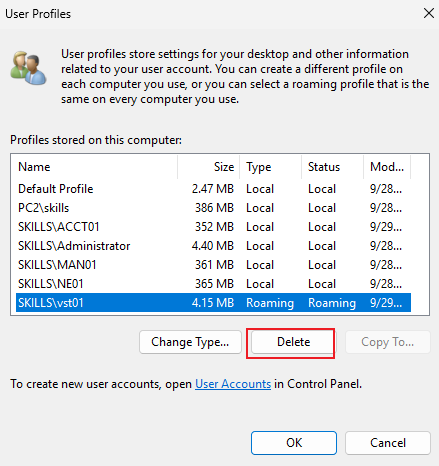Close the User Profiles dialog

click(428, 14)
